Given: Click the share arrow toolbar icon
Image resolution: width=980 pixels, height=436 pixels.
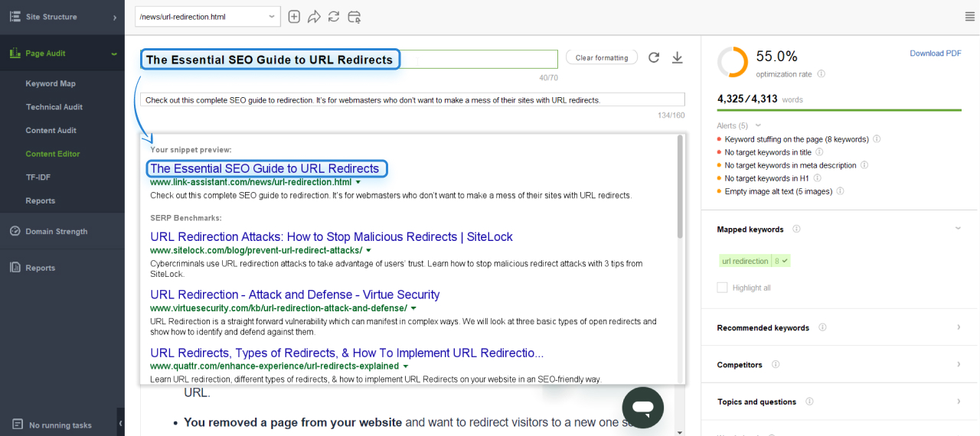Looking at the screenshot, I should (314, 17).
